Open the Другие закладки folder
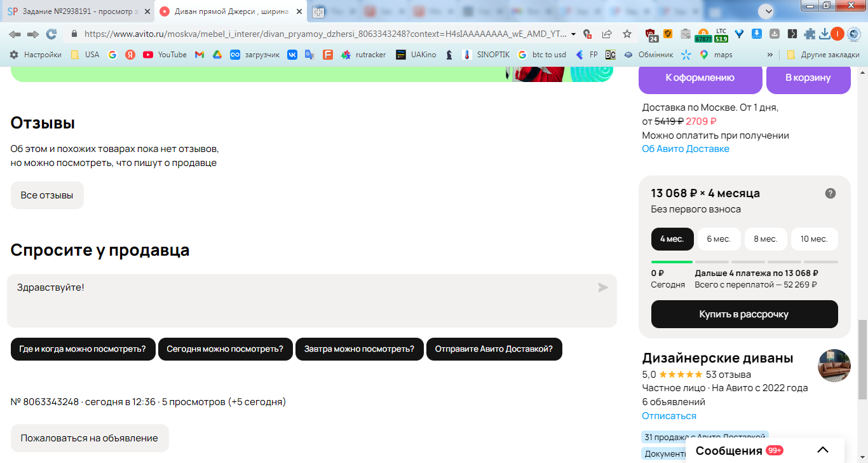 click(x=823, y=55)
